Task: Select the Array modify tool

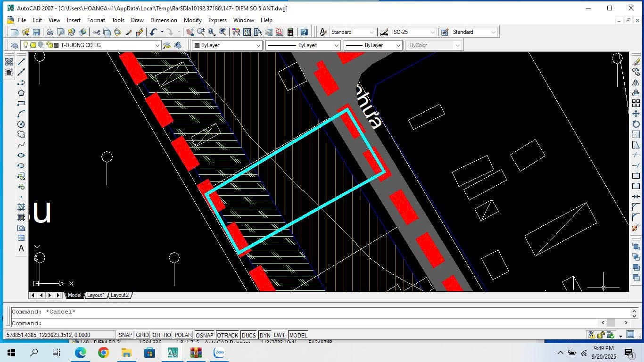Action: coord(636,103)
